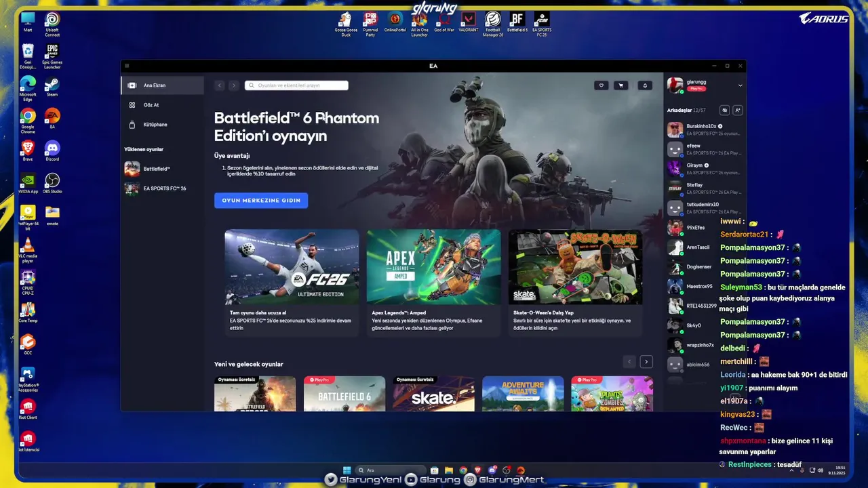Image resolution: width=868 pixels, height=488 pixels.
Task: Click the VALORANT desktop icon
Action: click(x=469, y=22)
